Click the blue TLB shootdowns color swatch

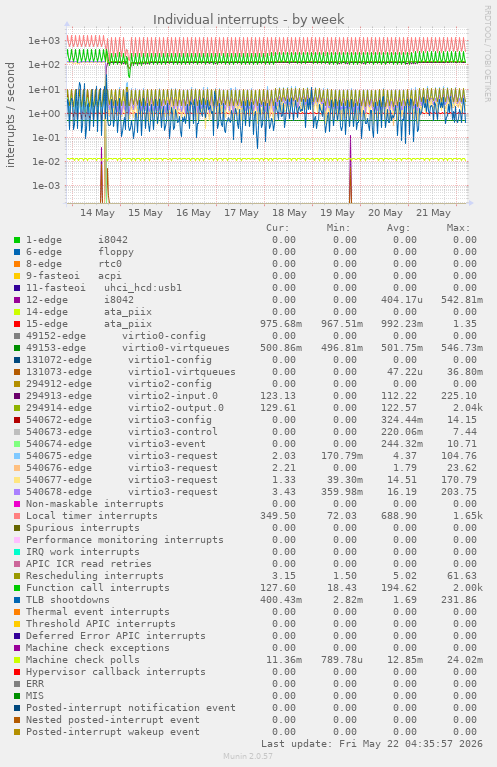point(17,600)
